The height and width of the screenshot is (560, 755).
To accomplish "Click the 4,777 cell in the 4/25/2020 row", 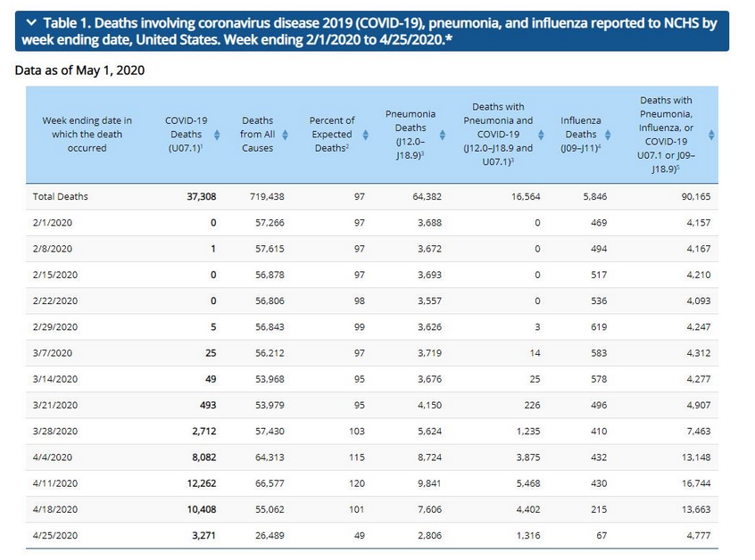I will (699, 535).
